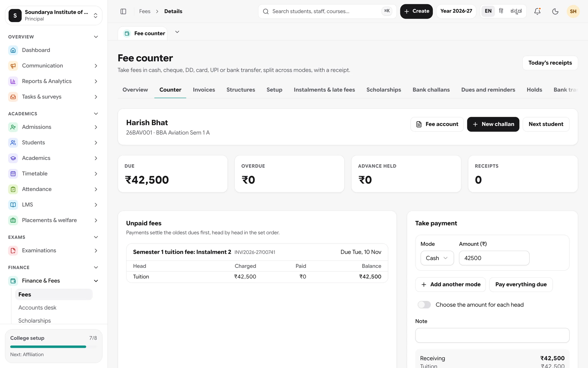This screenshot has height=368, width=588.
Task: Click Pay everything due
Action: click(x=521, y=284)
